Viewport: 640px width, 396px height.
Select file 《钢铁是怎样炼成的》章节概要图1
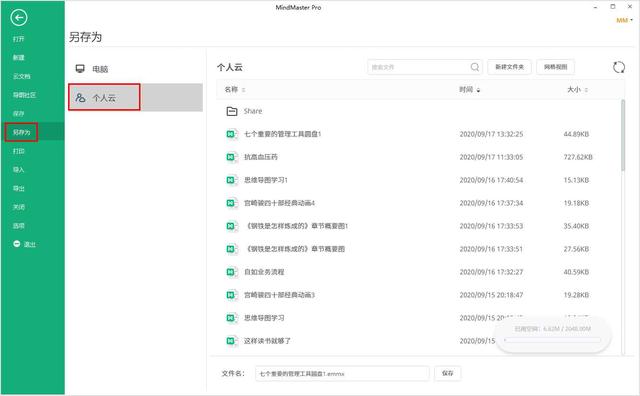click(296, 226)
